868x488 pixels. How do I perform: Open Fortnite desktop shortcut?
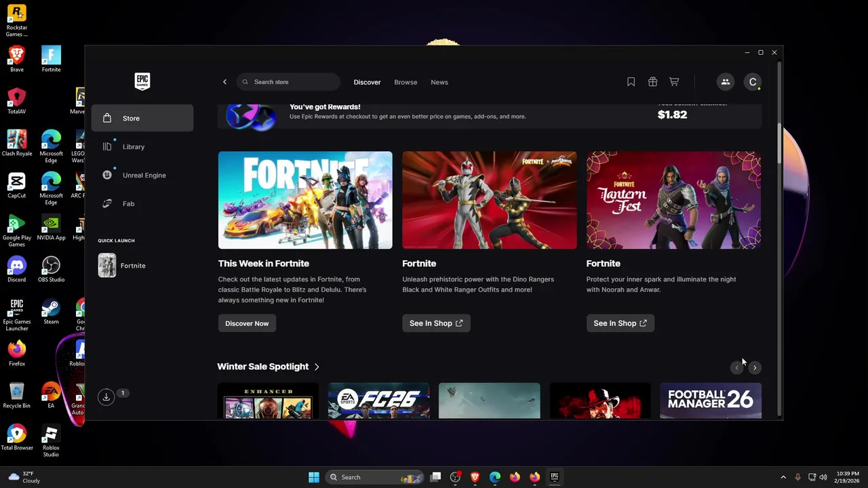coord(51,59)
